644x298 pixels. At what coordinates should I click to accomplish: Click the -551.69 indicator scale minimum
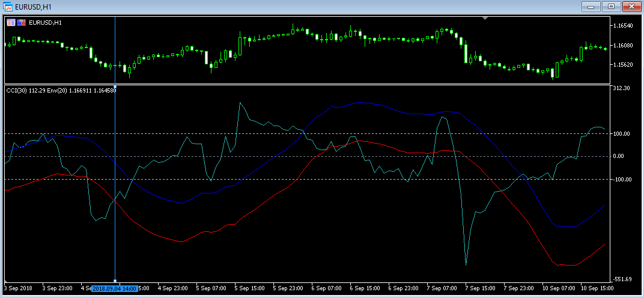point(621,279)
